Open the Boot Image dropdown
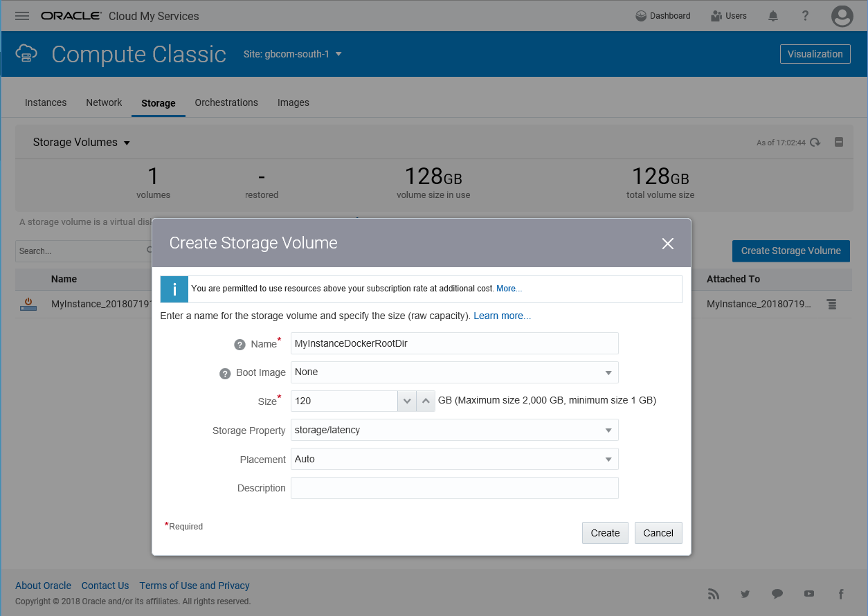Image resolution: width=868 pixels, height=616 pixels. (455, 372)
